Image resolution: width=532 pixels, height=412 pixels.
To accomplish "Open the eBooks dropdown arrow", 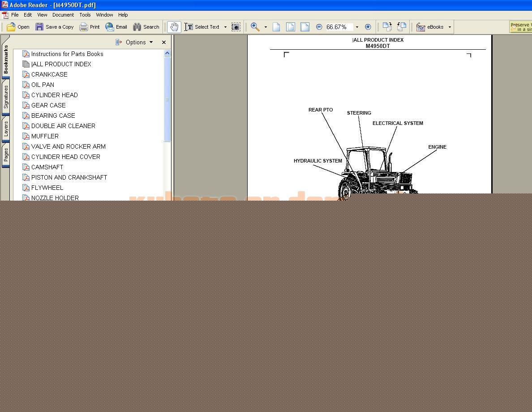I will tap(450, 27).
